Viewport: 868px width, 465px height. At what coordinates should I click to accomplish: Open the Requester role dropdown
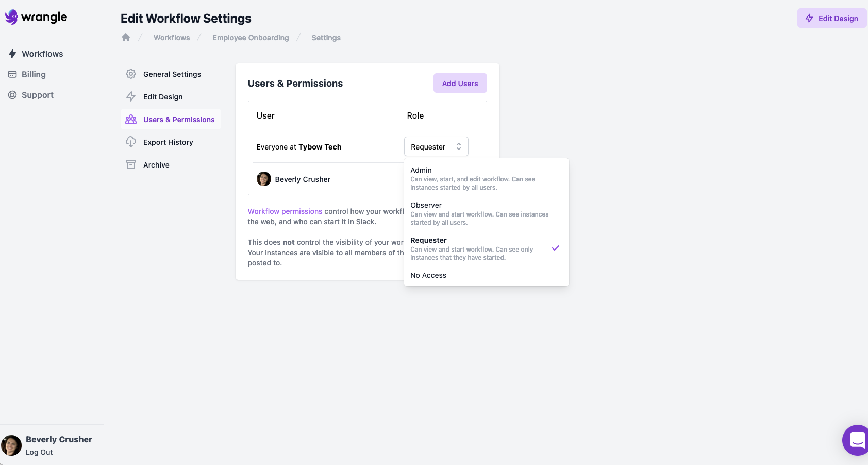tap(436, 146)
